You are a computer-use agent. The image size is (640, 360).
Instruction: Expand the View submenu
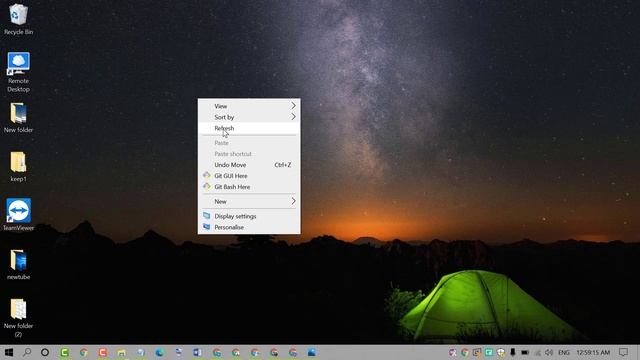[x=249, y=106]
